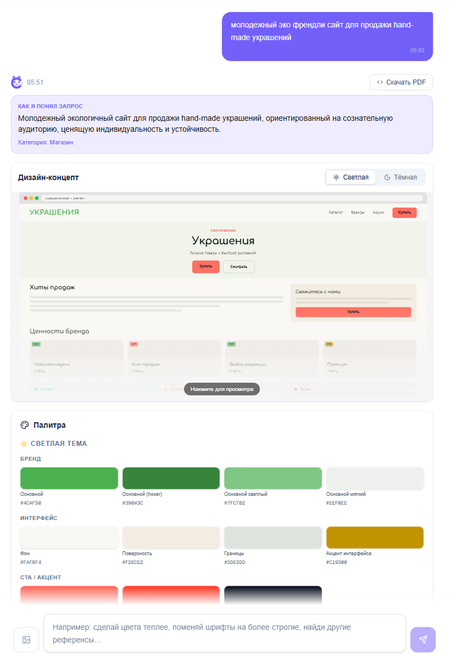Select the Поверхность beige swatch
This screenshot has width=450, height=660.
[171, 538]
